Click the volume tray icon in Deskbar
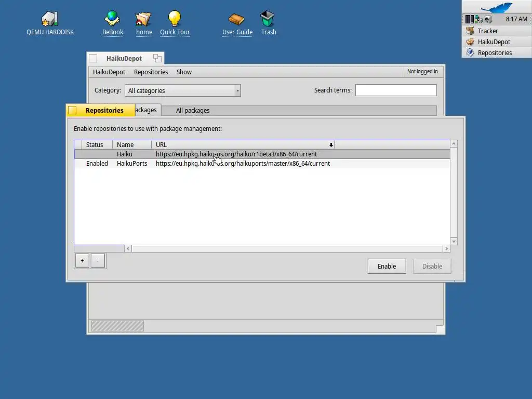Image resolution: width=532 pixels, height=399 pixels. (488, 19)
